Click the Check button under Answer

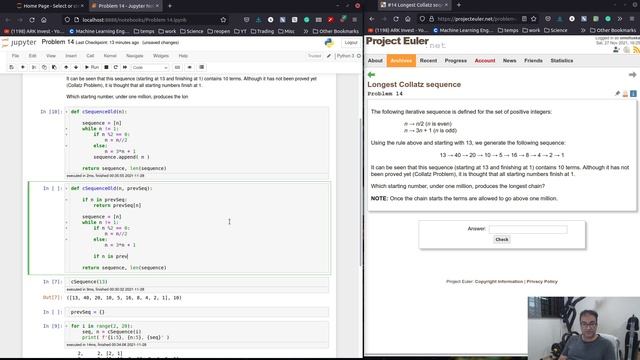502,240
